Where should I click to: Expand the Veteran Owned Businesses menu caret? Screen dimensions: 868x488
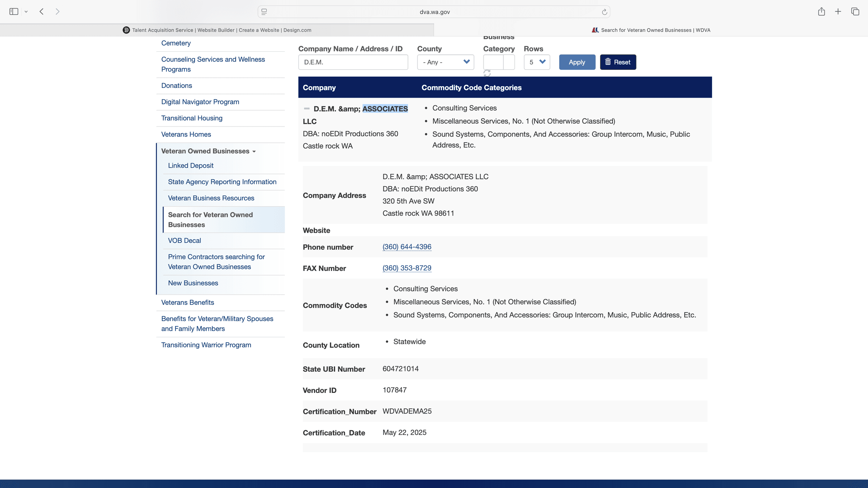[254, 151]
